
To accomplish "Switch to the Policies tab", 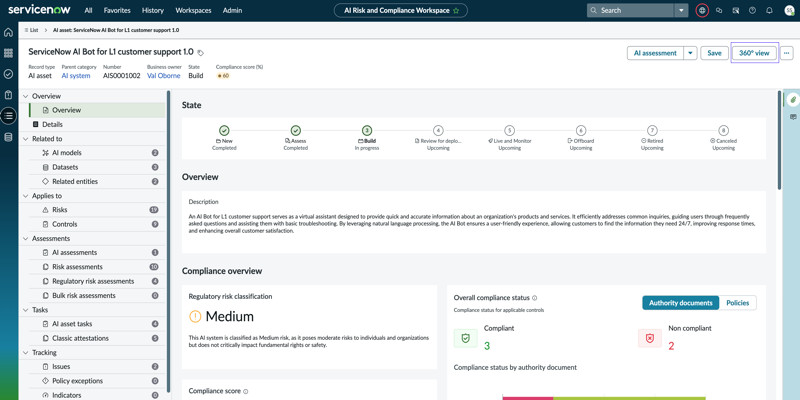I will (738, 303).
